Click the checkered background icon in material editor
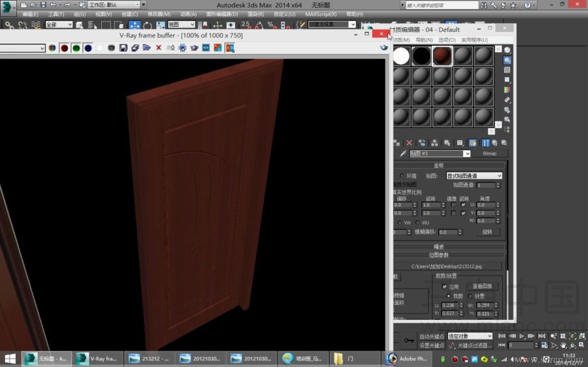The width and height of the screenshot is (588, 367). (x=507, y=69)
